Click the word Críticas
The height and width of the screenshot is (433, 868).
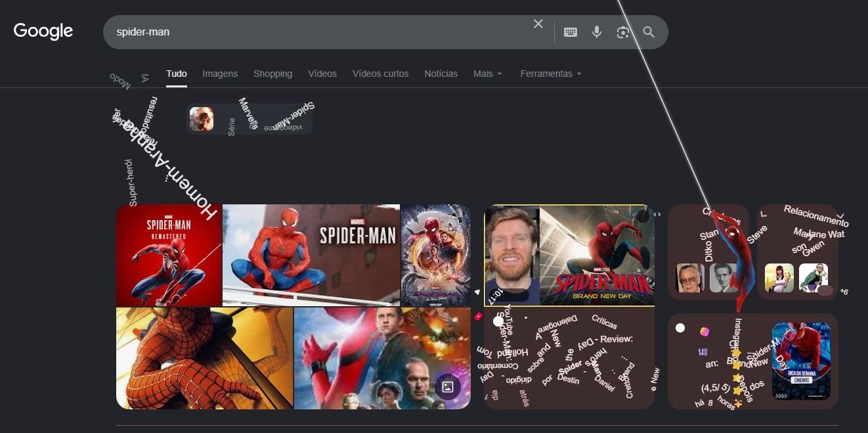click(x=604, y=322)
